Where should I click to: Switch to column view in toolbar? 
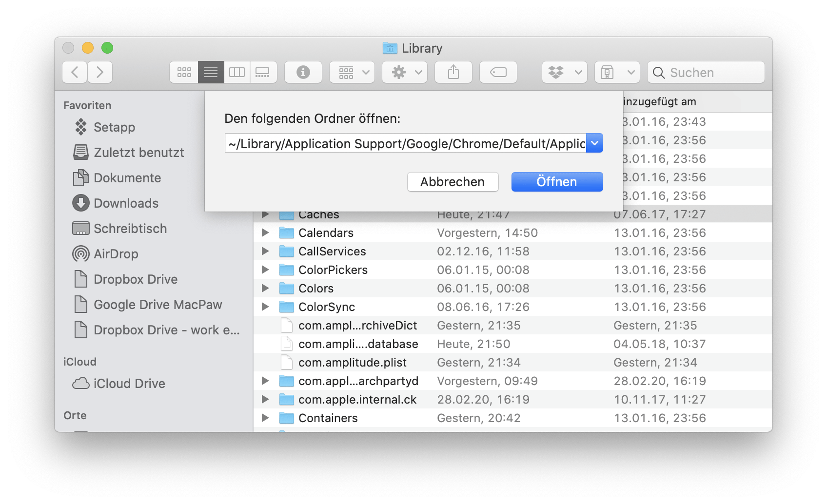237,72
